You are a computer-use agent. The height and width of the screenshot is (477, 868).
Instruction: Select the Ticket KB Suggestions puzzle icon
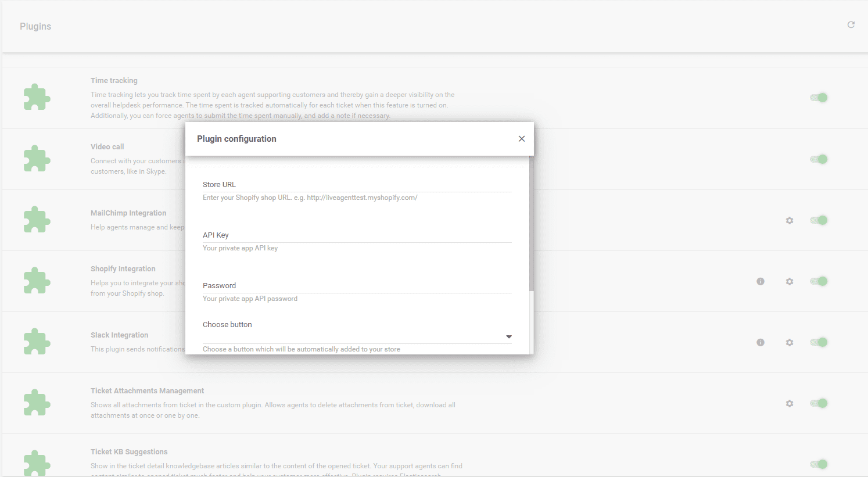click(37, 463)
